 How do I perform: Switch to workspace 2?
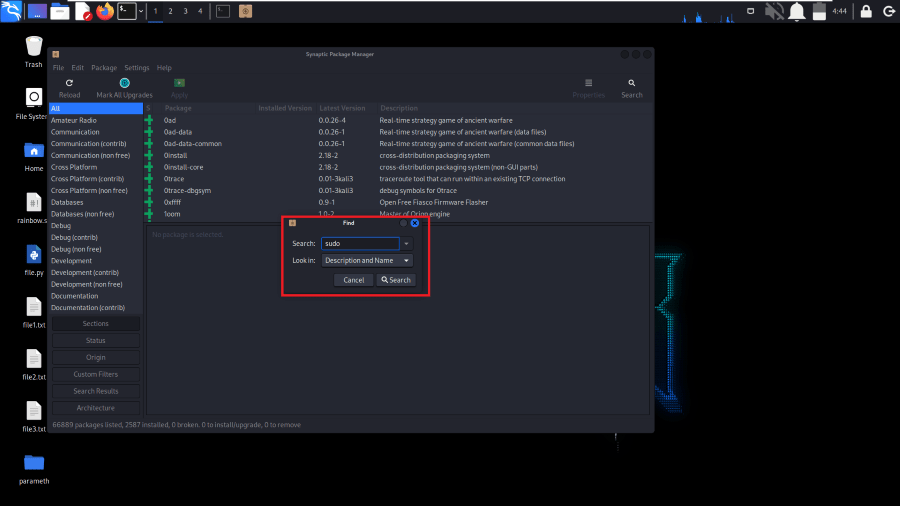point(170,11)
